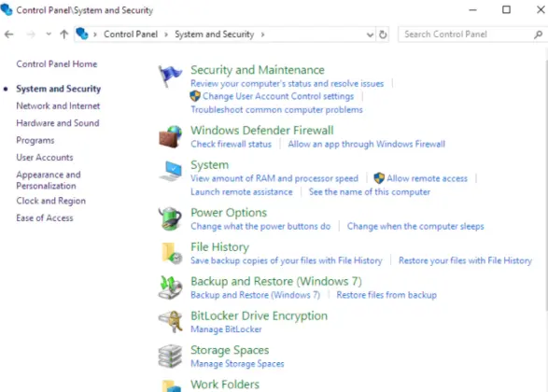548x392 pixels.
Task: Click Change what the power buttons do
Action: click(x=260, y=227)
